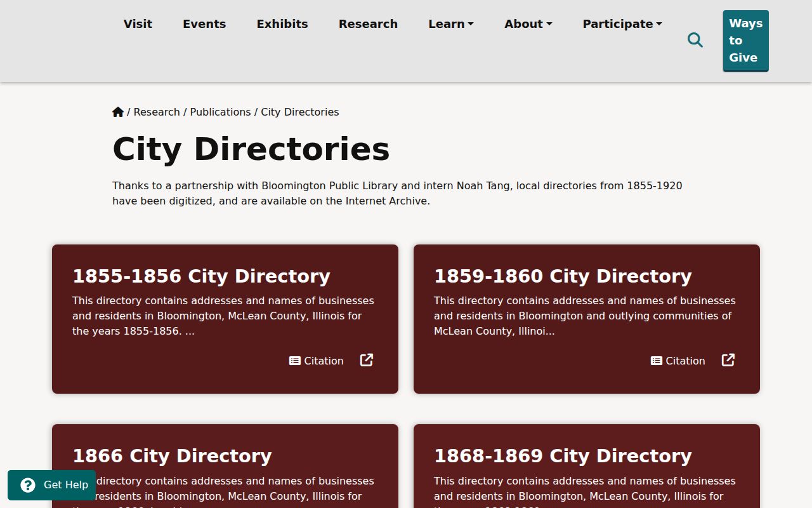Click City Directories breadcrumb text
812x508 pixels.
point(300,112)
